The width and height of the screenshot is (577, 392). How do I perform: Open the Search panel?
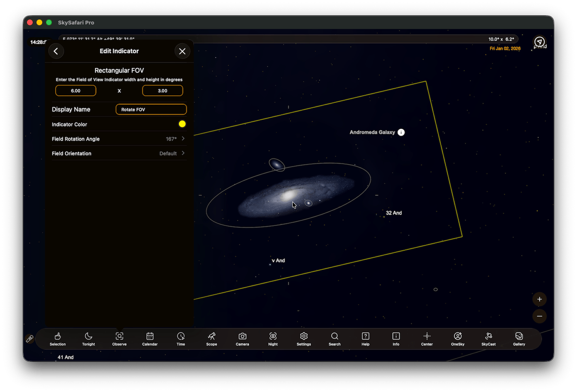click(x=335, y=339)
